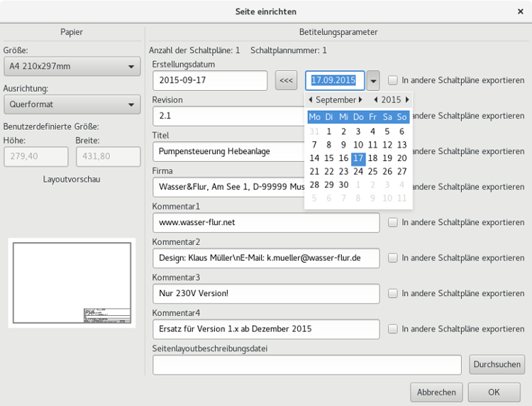
Task: Confirm the dialog with OK
Action: [x=494, y=392]
